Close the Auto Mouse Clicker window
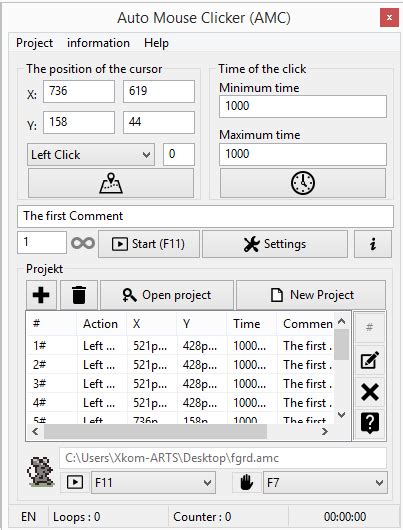This screenshot has width=403, height=530. (389, 18)
